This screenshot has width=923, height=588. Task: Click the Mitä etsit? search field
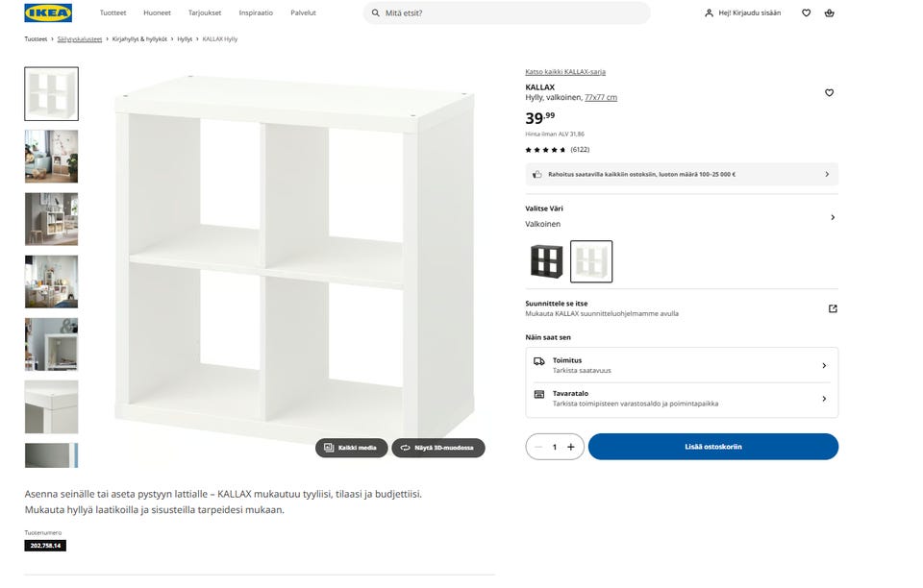tap(507, 12)
